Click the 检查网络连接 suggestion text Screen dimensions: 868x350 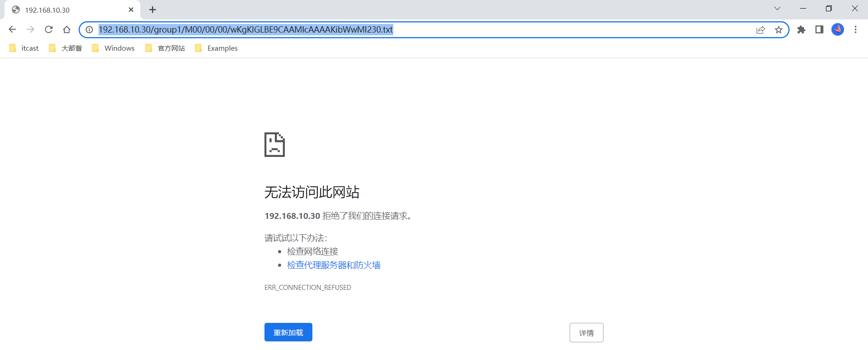click(x=313, y=251)
